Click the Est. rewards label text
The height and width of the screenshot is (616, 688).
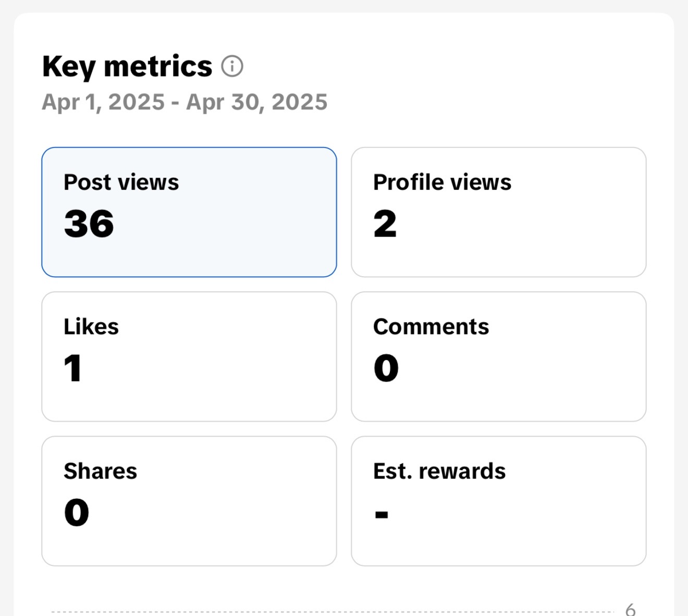(439, 471)
